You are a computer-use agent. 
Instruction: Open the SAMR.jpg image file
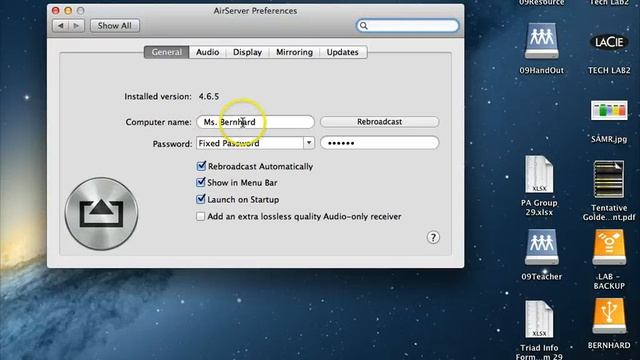pyautogui.click(x=609, y=110)
